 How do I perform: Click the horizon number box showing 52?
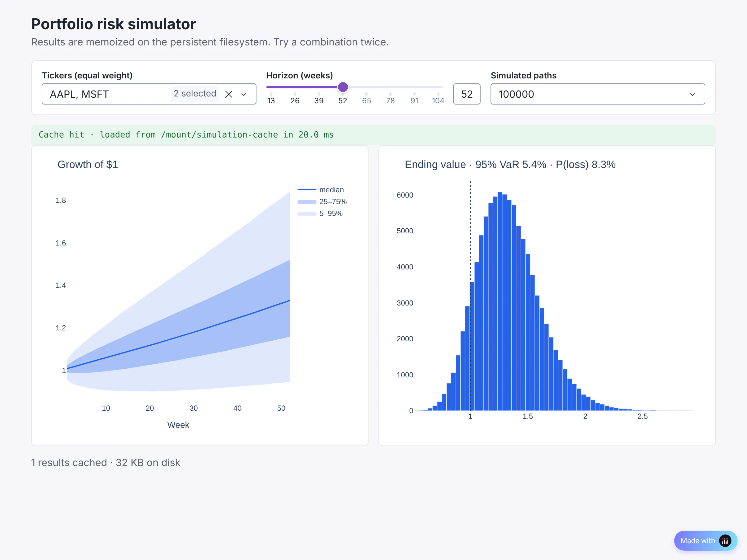467,94
